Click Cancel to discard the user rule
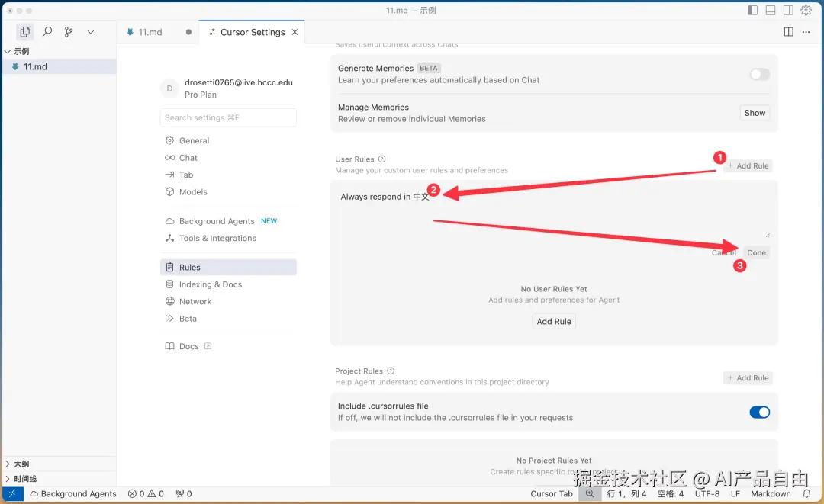Screen dimensions: 824x504 click(723, 252)
